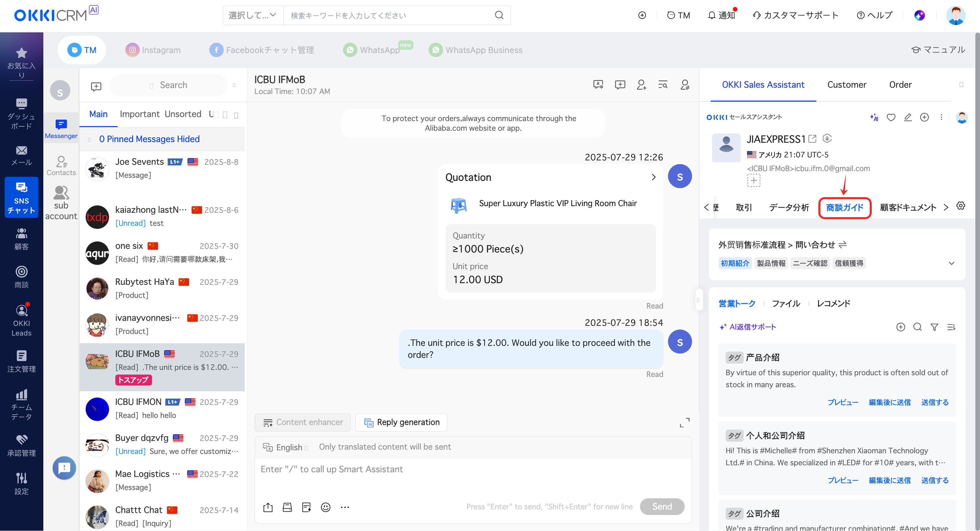Click AI返信サポート link
This screenshot has height=531, width=980.
pos(748,327)
